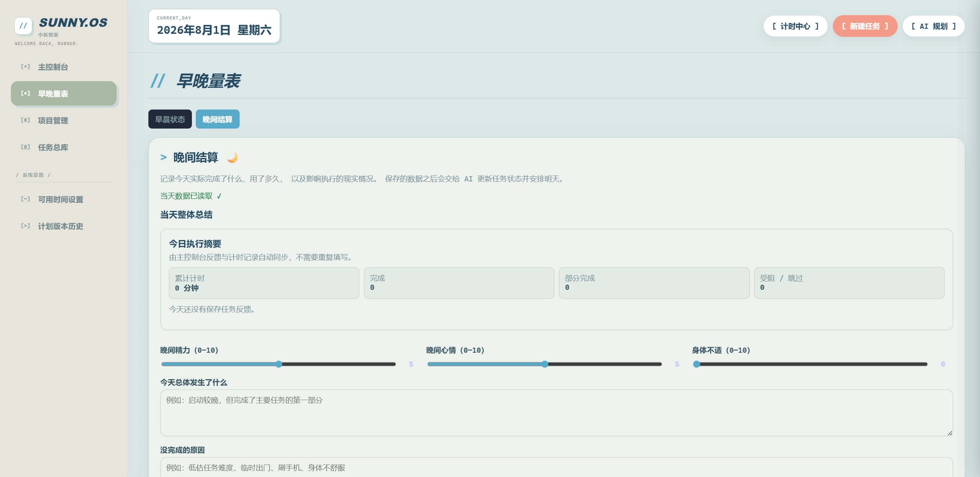This screenshot has height=477, width=980.
Task: Open the 计时中心 button
Action: click(795, 26)
